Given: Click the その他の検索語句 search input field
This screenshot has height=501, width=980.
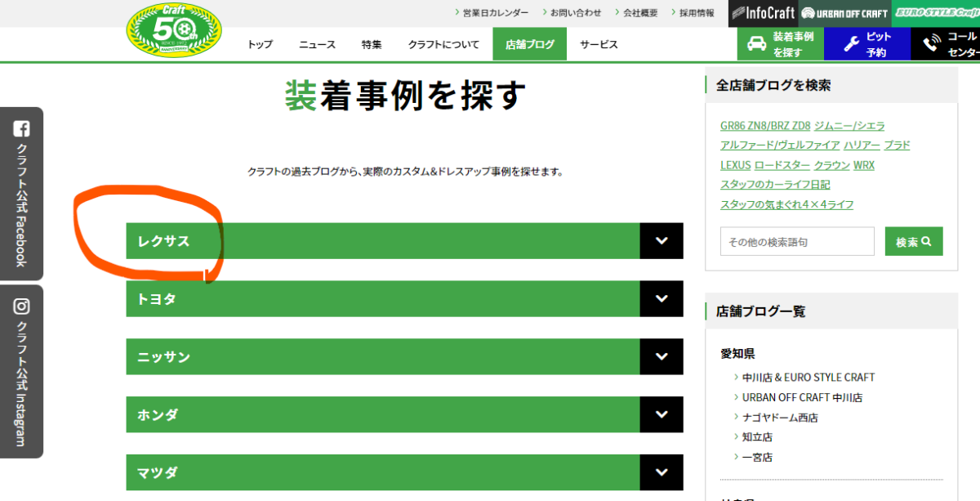Looking at the screenshot, I should tap(797, 242).
